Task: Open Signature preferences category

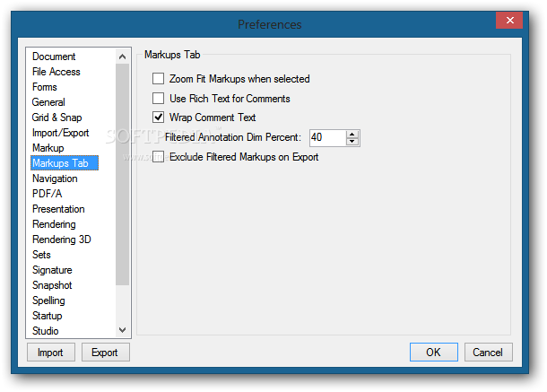Action: pos(52,270)
